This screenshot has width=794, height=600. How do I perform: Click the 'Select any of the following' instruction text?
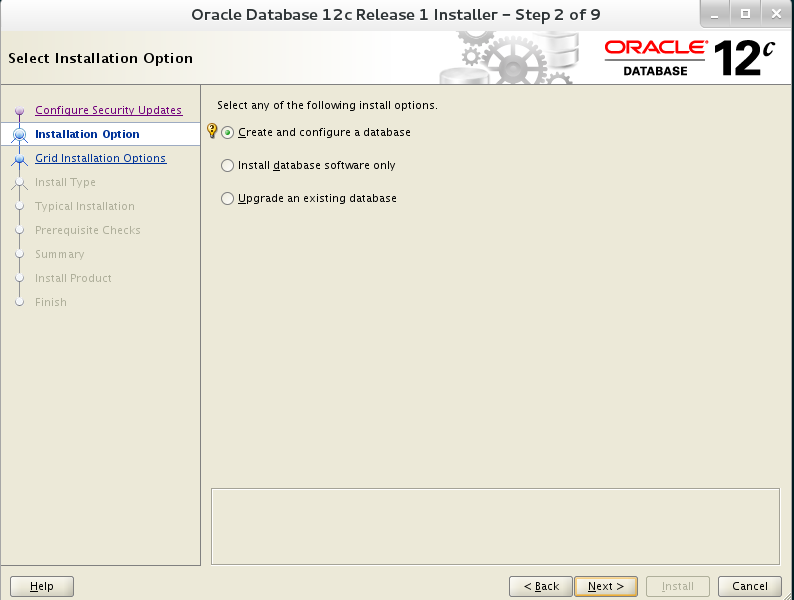click(327, 105)
